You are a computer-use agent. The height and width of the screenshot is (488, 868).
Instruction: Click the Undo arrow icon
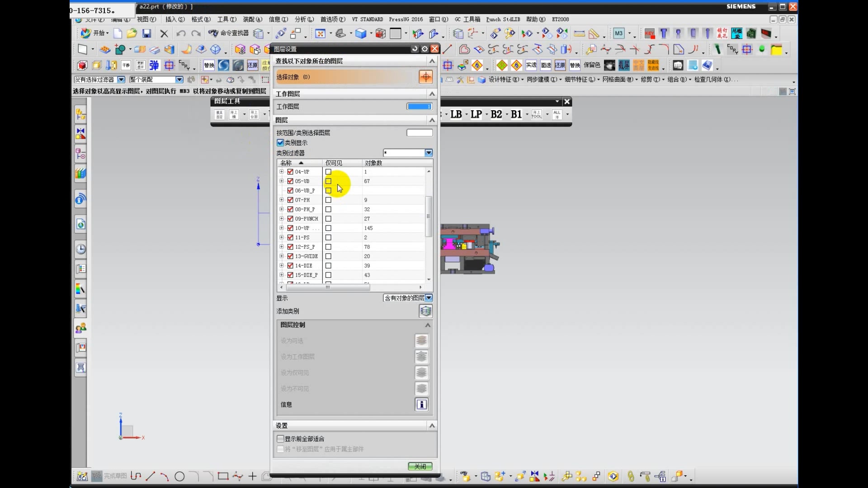[x=181, y=33]
